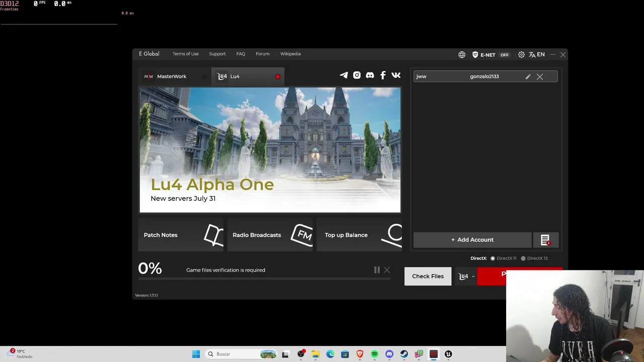644x362 pixels.
Task: Click the Buscar taskbar search field
Action: point(241,354)
